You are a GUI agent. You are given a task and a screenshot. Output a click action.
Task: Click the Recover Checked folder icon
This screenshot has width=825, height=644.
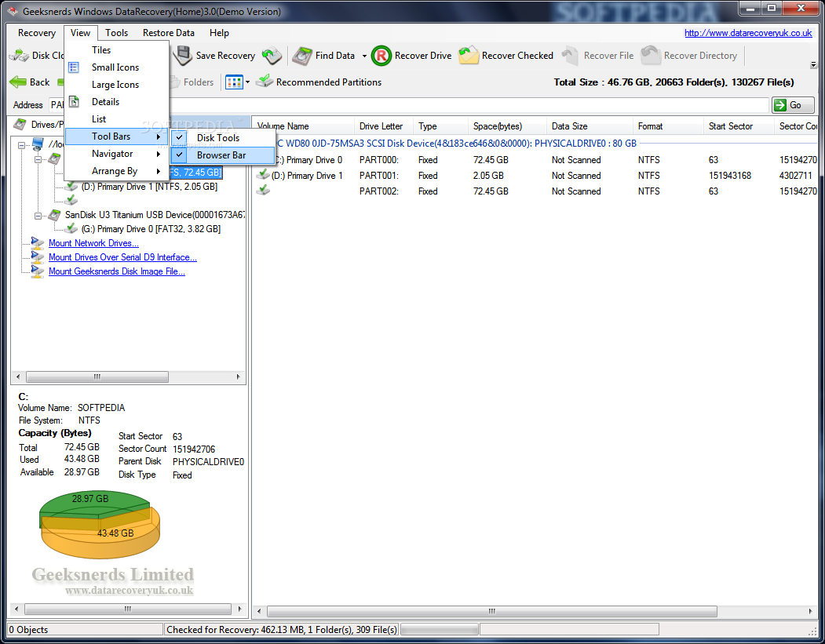pyautogui.click(x=469, y=55)
